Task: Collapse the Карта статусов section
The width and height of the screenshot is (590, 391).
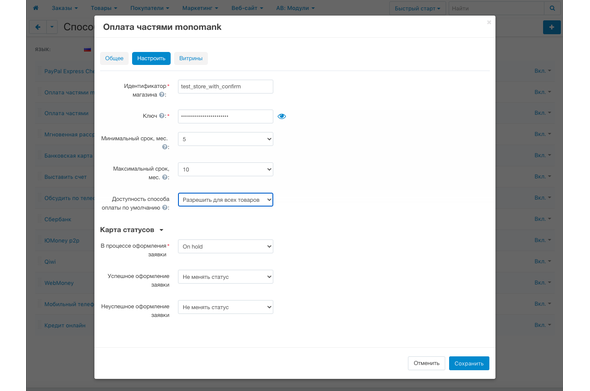Action: point(131,230)
